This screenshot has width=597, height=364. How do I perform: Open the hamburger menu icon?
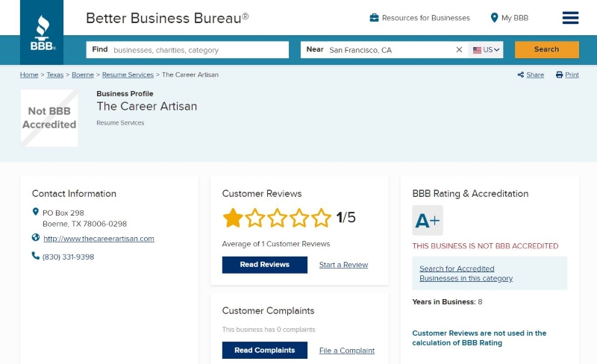[x=570, y=18]
